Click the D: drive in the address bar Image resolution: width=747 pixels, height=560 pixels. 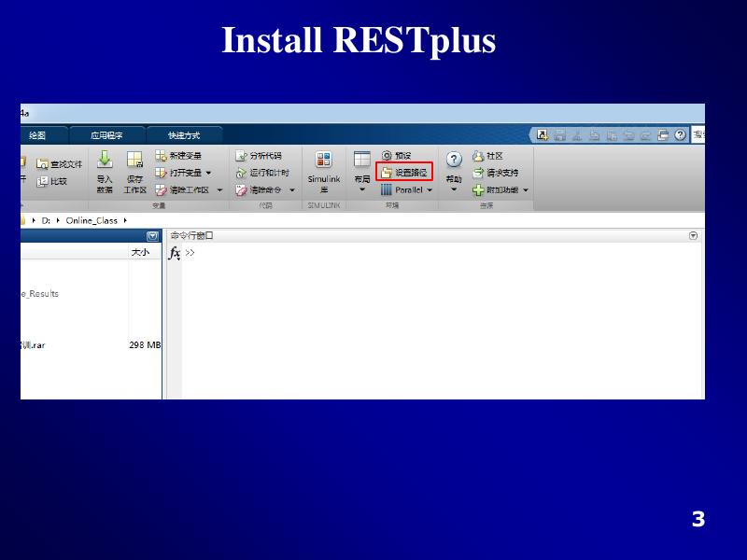coord(46,220)
